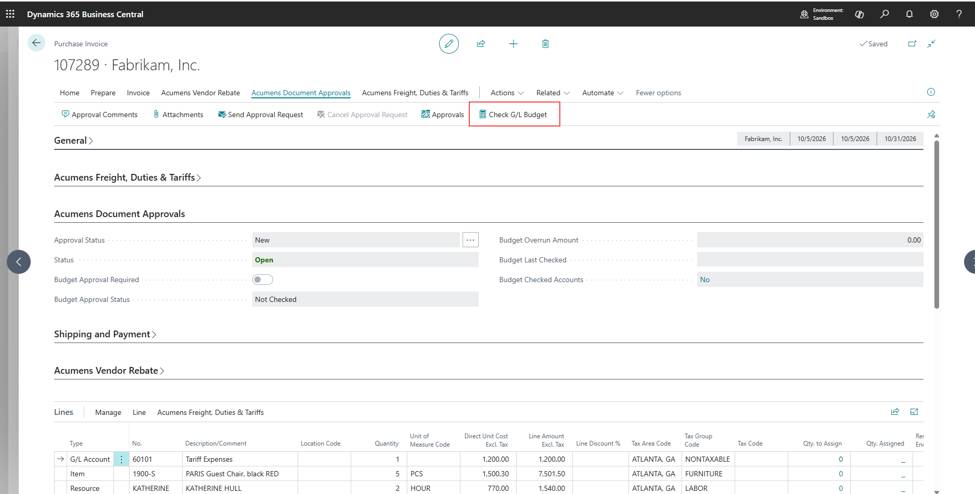Click Budget Checked Accounts No link
The width and height of the screenshot is (975, 494).
coord(705,279)
